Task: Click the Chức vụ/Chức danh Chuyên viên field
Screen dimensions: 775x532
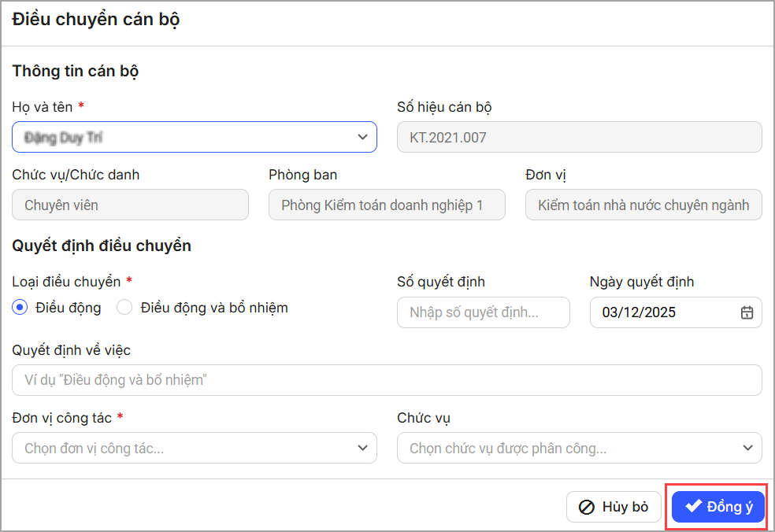Action: [x=130, y=205]
